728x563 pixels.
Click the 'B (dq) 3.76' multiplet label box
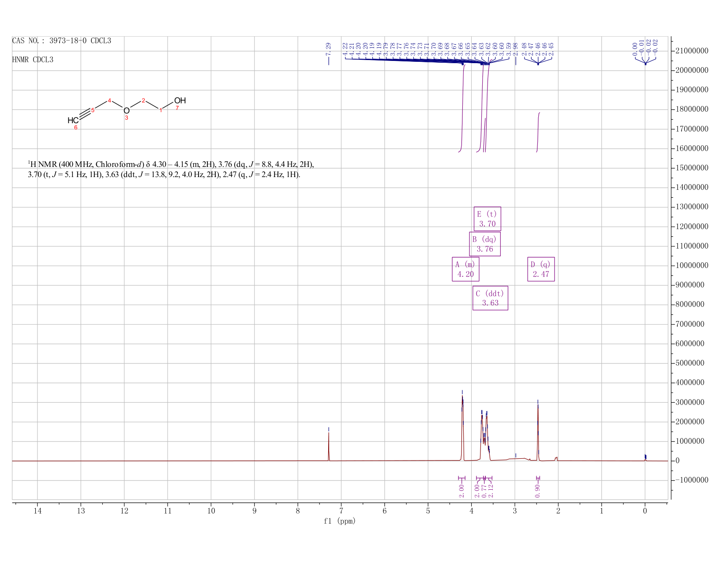(x=484, y=244)
